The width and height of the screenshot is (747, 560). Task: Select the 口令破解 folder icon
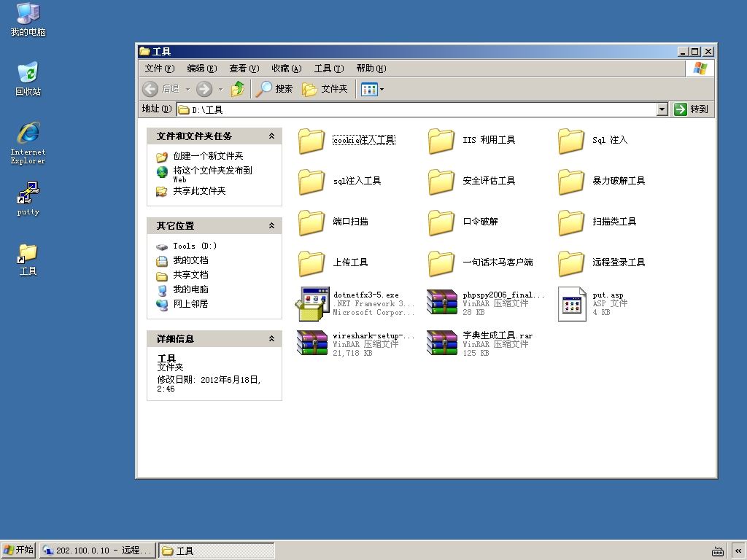[x=441, y=223]
